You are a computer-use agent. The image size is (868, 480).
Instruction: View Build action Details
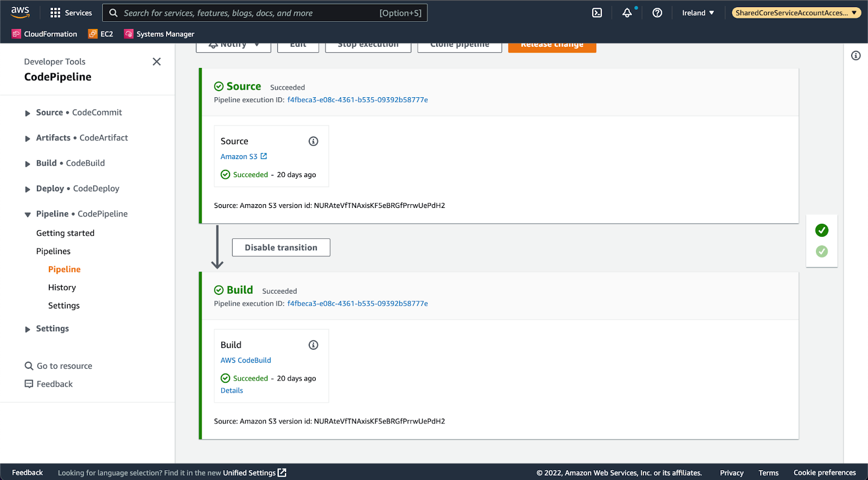click(x=232, y=390)
